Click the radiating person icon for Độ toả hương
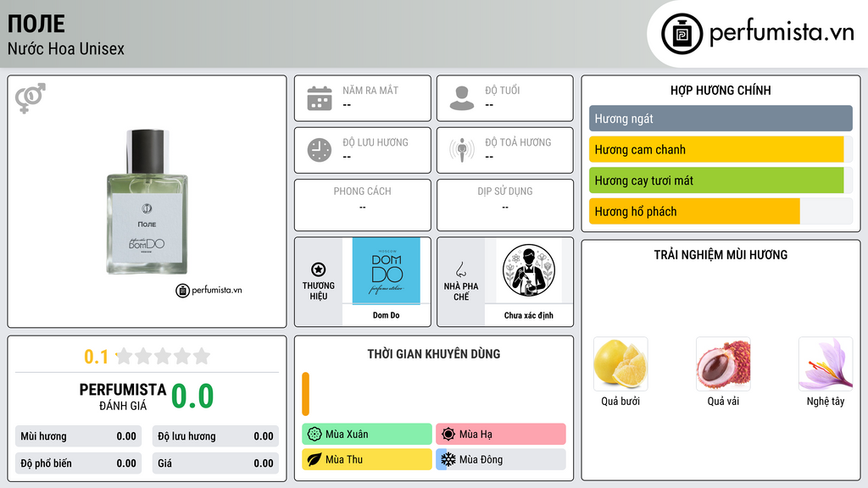This screenshot has height=488, width=868. pyautogui.click(x=462, y=150)
